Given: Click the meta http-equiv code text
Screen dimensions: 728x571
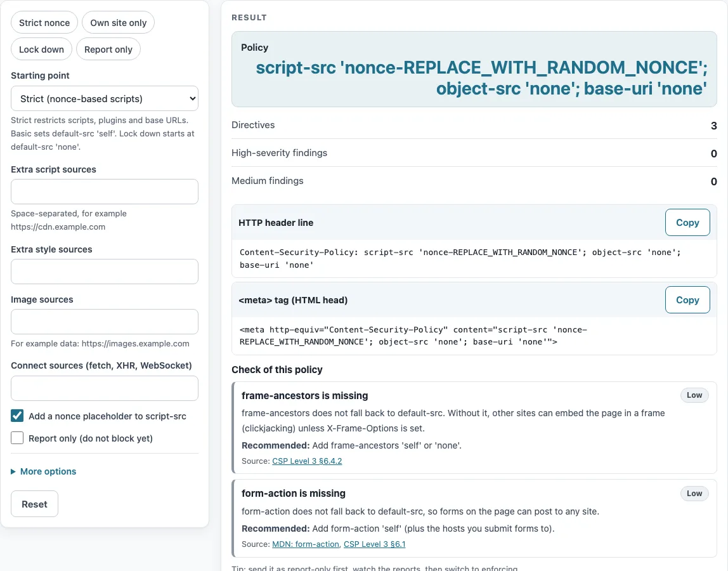Looking at the screenshot, I should pos(413,336).
